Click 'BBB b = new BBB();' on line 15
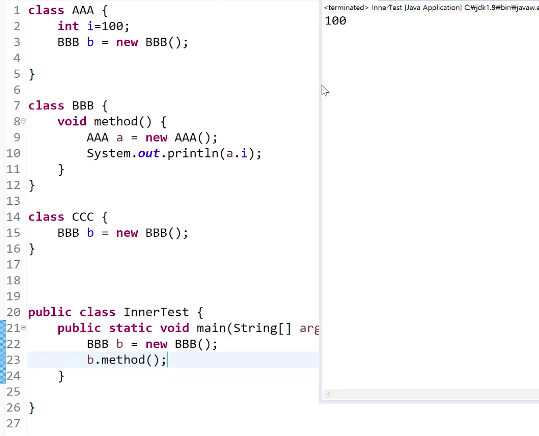This screenshot has height=436, width=539. [123, 233]
